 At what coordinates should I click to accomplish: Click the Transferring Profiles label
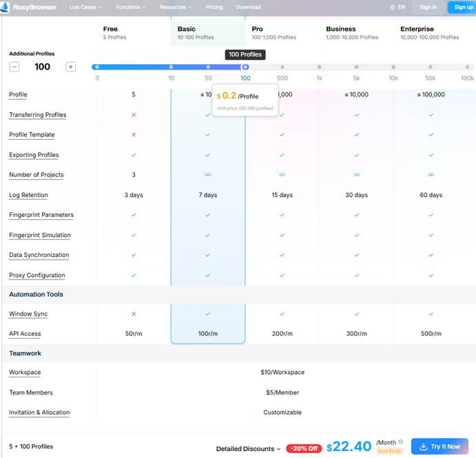pyautogui.click(x=38, y=115)
